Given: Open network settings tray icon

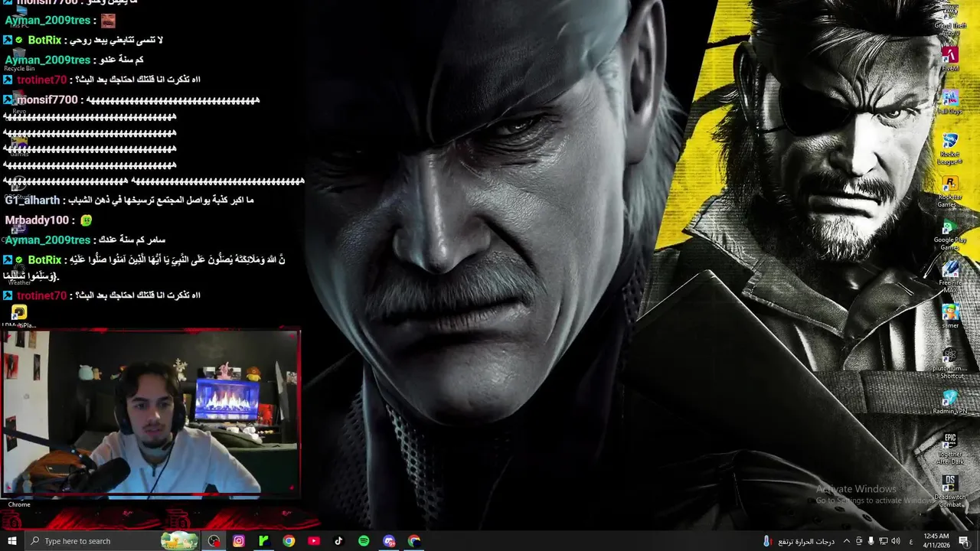Looking at the screenshot, I should 884,541.
